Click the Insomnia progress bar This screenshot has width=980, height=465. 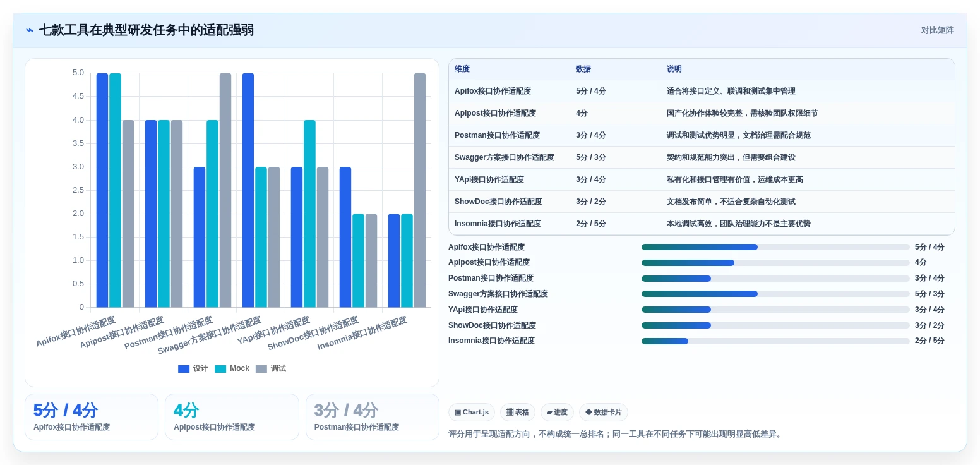coord(775,341)
